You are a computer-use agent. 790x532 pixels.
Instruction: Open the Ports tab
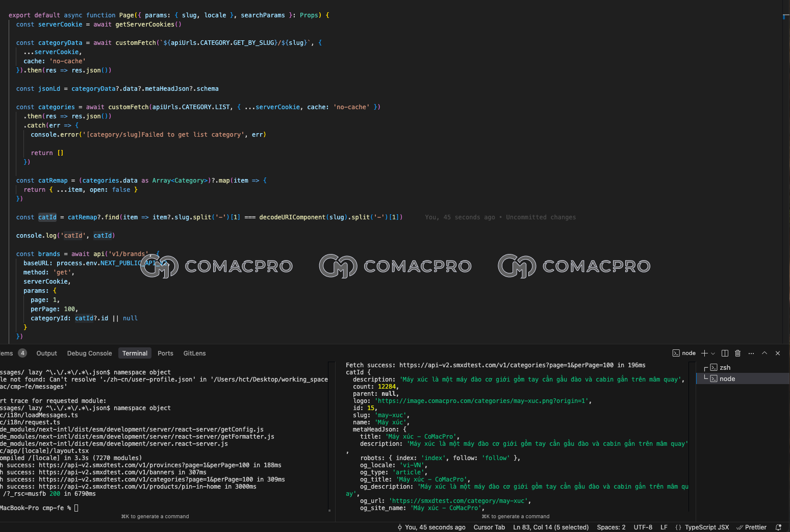coord(165,353)
